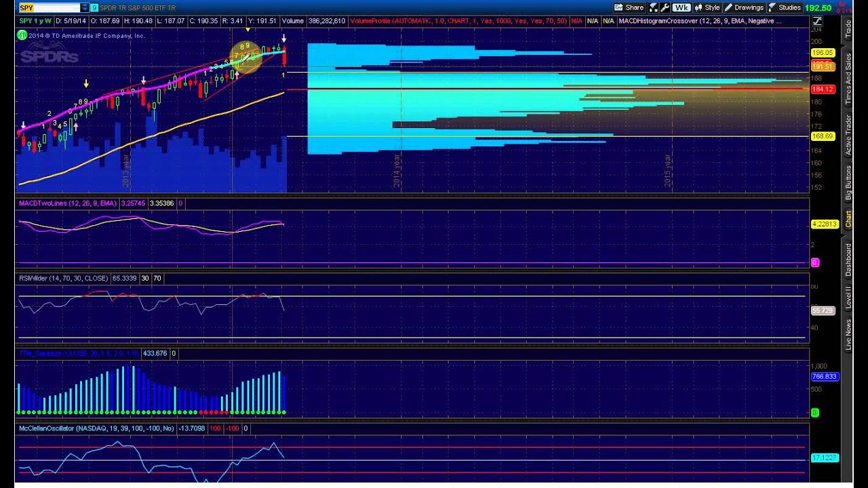The image size is (868, 488).
Task: Click the SPY 1 y W chart label
Action: pos(35,21)
